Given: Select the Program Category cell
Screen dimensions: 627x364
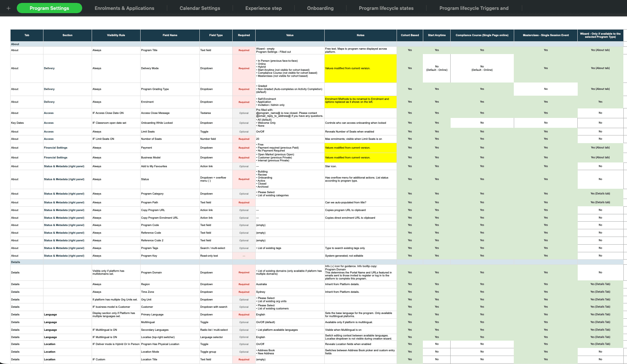Looking at the screenshot, I should tap(170, 194).
